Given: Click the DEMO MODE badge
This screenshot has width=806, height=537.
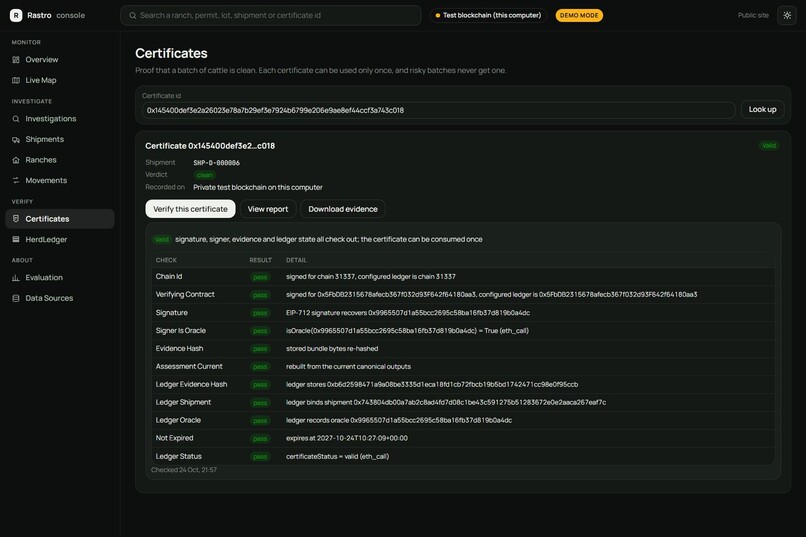Looking at the screenshot, I should click(579, 15).
